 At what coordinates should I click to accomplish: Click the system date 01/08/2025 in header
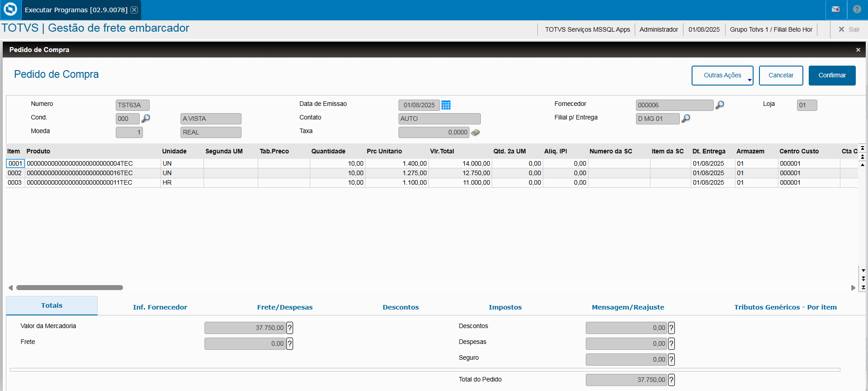[704, 29]
